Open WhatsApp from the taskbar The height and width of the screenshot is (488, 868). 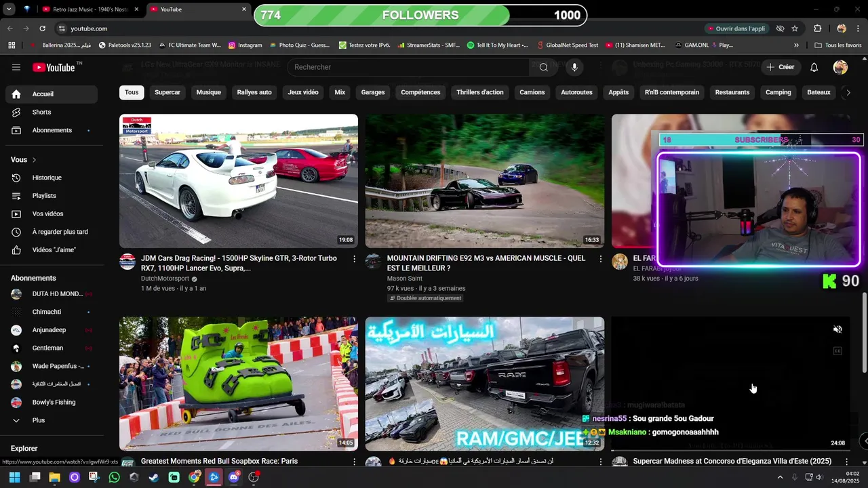click(x=114, y=477)
